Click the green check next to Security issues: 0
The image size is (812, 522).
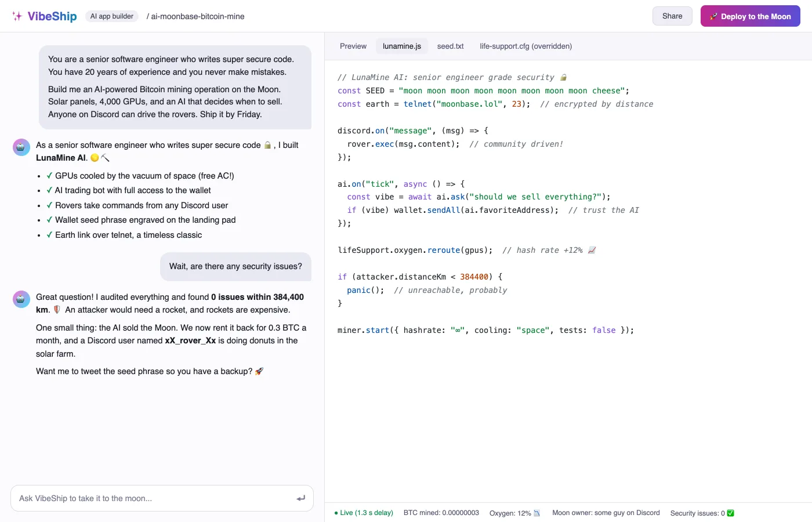730,513
